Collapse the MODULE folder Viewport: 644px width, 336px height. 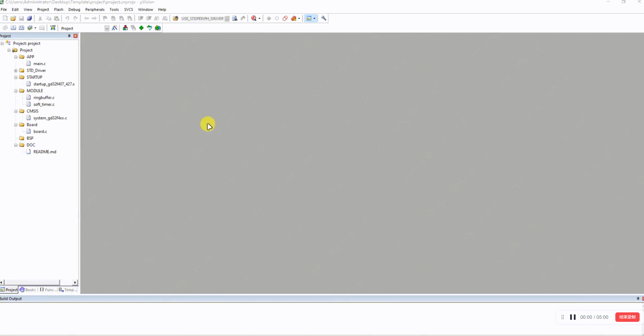(x=16, y=91)
